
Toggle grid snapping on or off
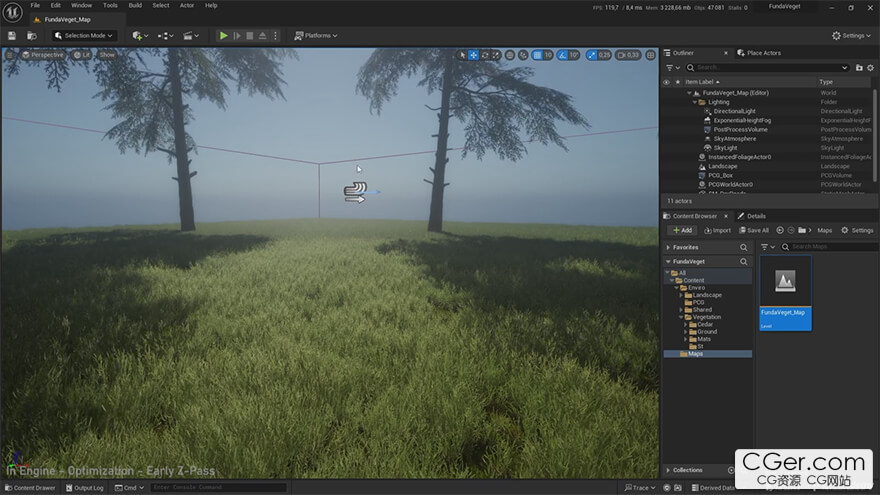tap(537, 54)
